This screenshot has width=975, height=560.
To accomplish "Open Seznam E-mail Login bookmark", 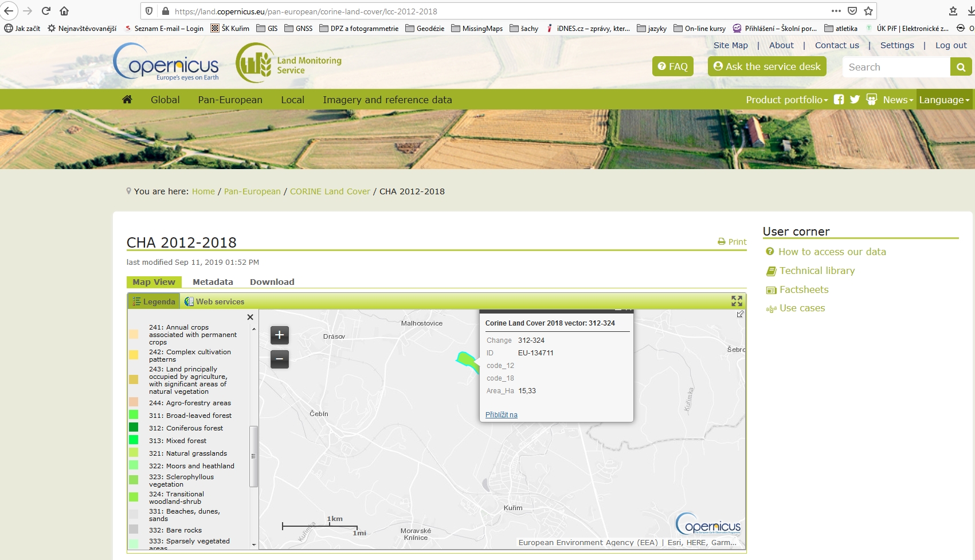I will (x=164, y=28).
